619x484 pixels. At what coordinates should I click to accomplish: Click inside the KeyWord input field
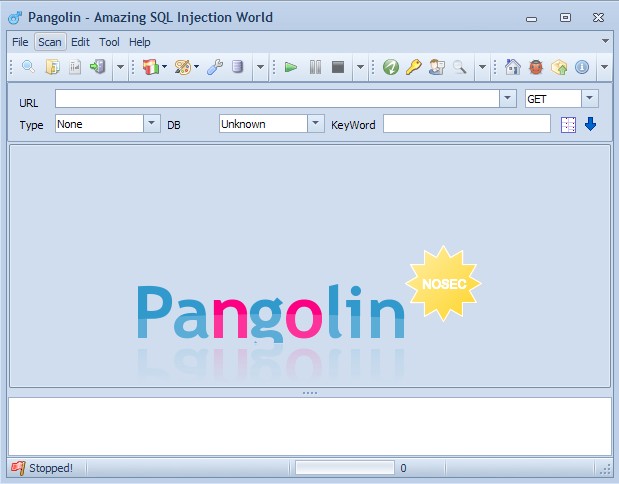(467, 124)
